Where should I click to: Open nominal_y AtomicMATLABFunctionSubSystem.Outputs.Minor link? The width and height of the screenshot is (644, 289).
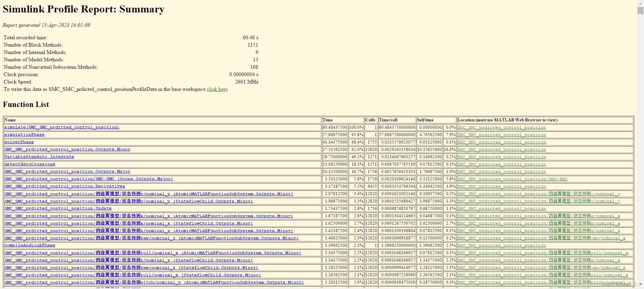[x=149, y=194]
